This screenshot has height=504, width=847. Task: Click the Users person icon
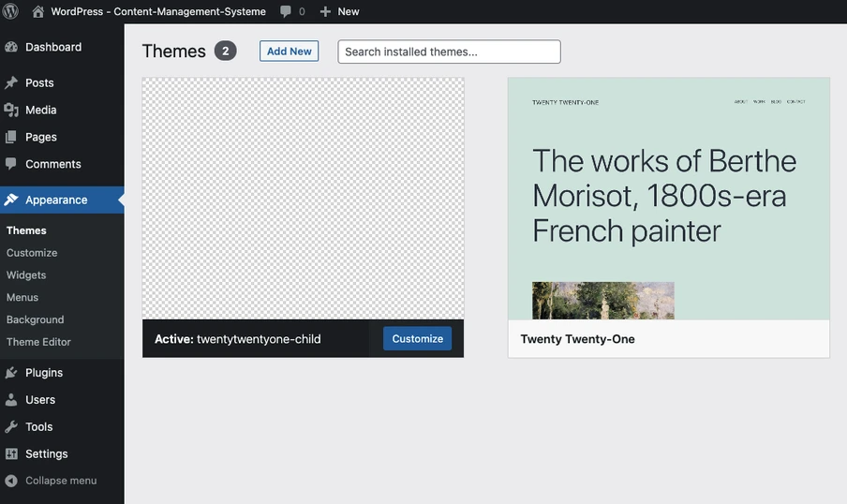click(x=11, y=399)
